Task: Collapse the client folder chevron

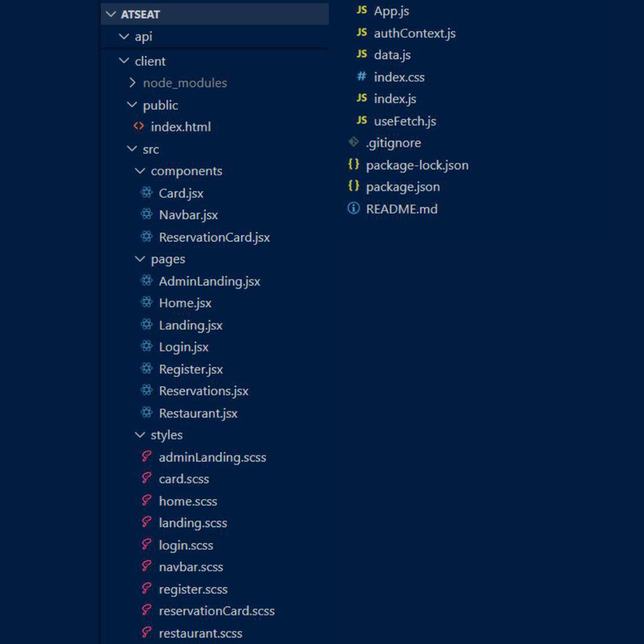Action: pyautogui.click(x=124, y=61)
